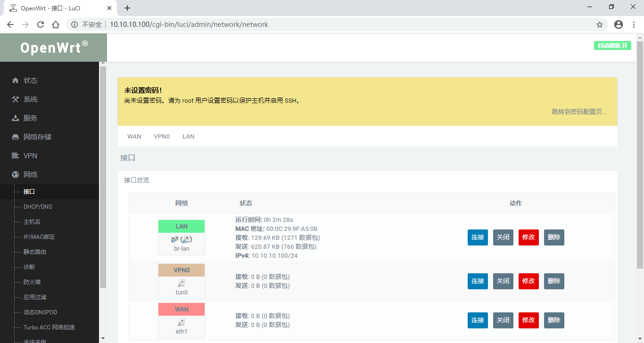
Task: Click the 网络 globe icon in sidebar
Action: pos(16,175)
